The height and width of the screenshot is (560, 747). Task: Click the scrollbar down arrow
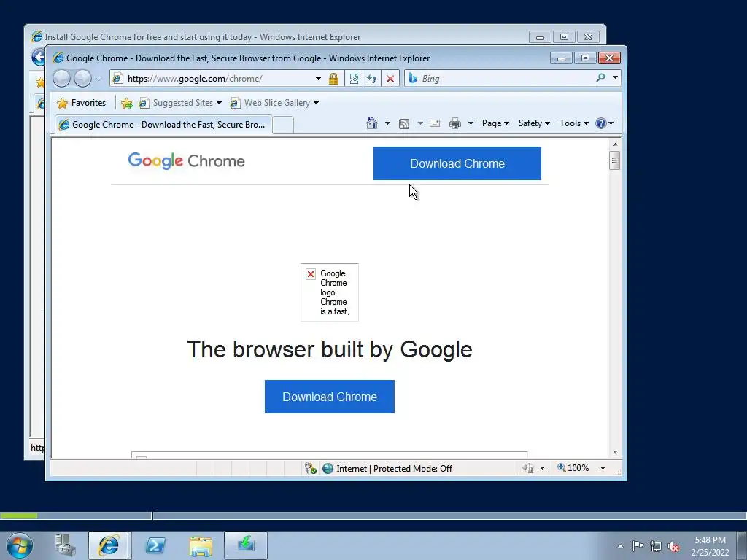[615, 452]
